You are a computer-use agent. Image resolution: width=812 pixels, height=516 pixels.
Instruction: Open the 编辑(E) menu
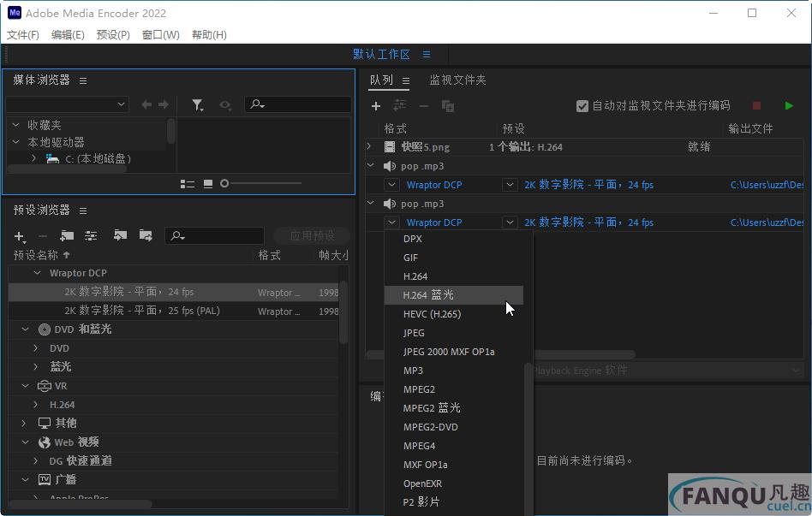pos(68,35)
